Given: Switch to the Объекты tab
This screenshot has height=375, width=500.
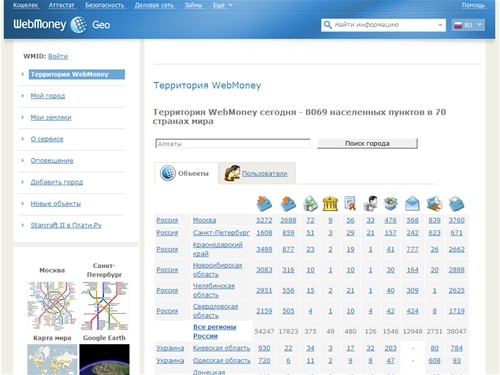Looking at the screenshot, I should (x=186, y=173).
